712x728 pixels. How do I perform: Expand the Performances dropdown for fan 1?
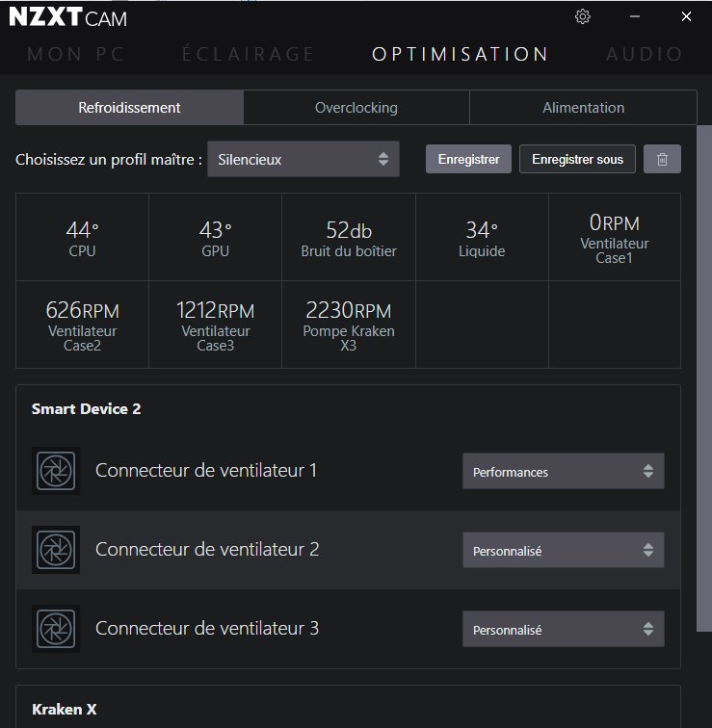click(563, 472)
